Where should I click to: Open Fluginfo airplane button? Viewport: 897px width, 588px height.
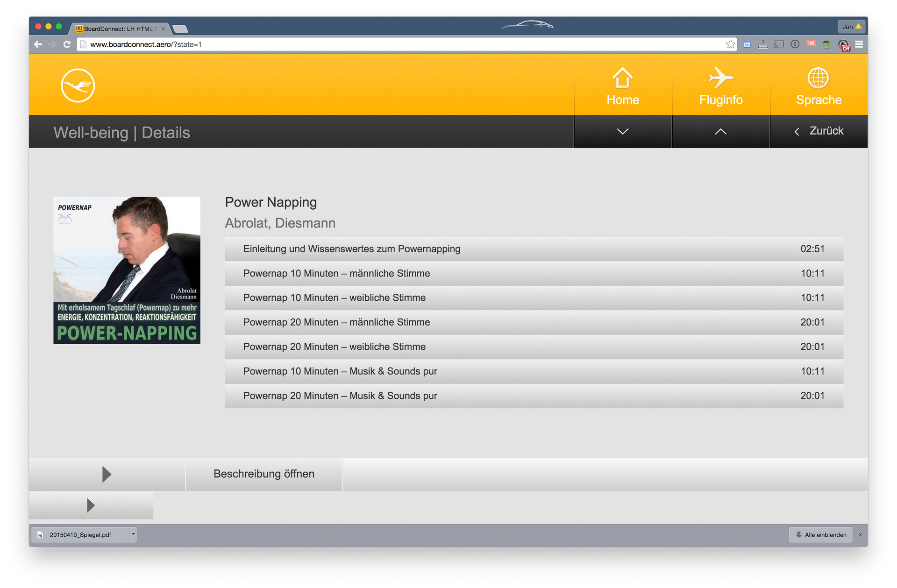pyautogui.click(x=721, y=85)
